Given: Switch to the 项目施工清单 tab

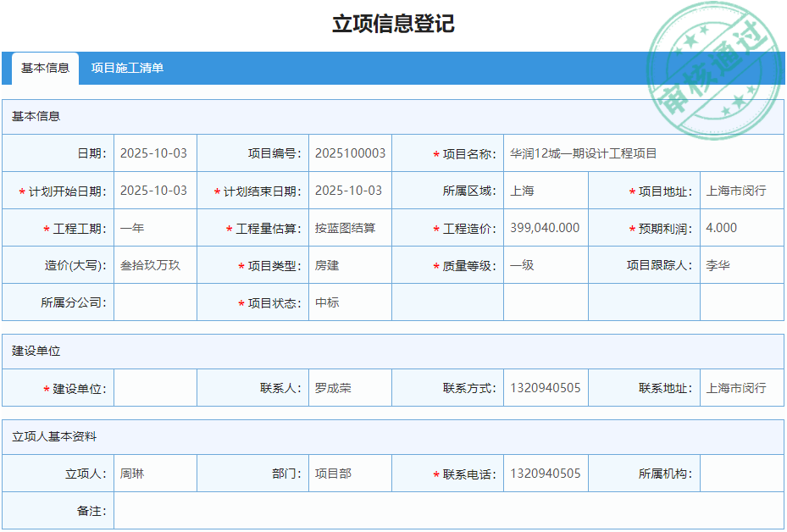Looking at the screenshot, I should coord(127,69).
